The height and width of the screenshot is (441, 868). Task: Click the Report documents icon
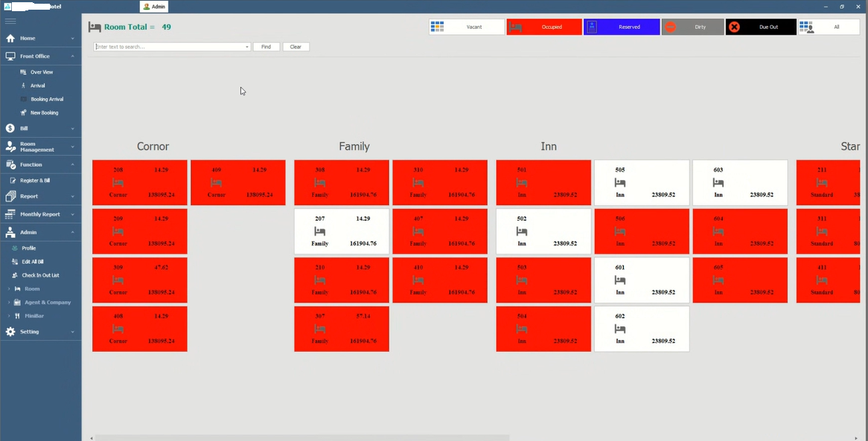coord(10,196)
